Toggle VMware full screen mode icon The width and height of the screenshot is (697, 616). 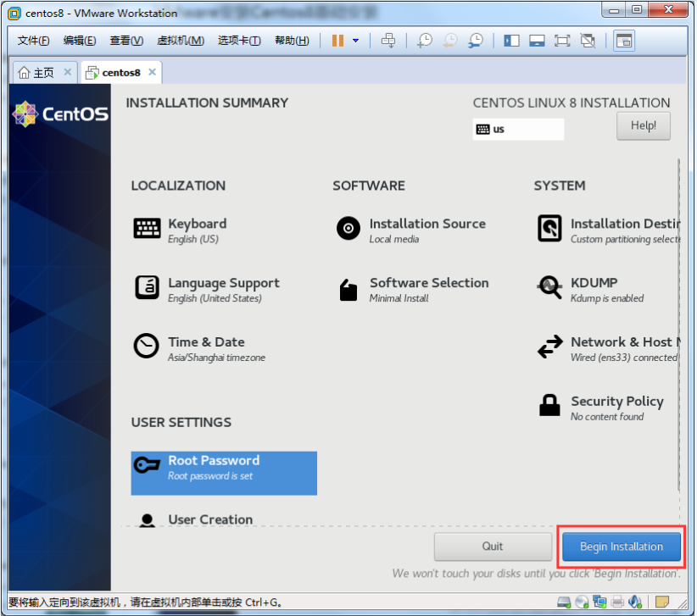pos(562,41)
